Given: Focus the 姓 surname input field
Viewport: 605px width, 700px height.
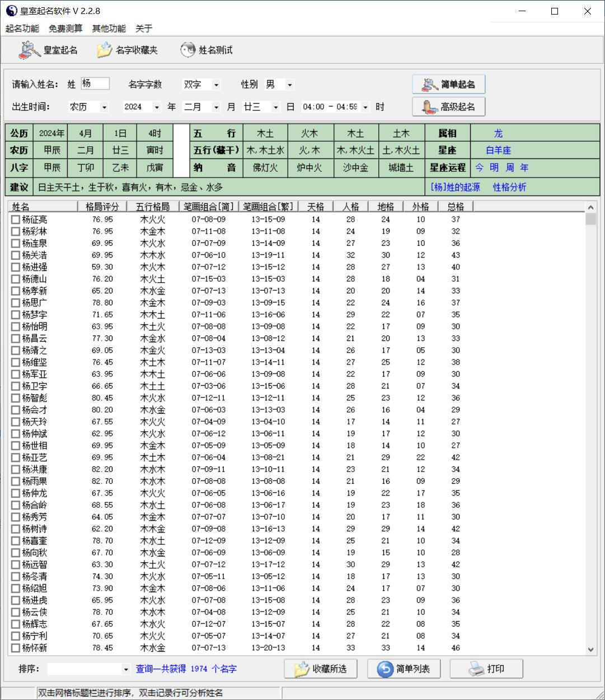Looking at the screenshot, I should (x=95, y=84).
